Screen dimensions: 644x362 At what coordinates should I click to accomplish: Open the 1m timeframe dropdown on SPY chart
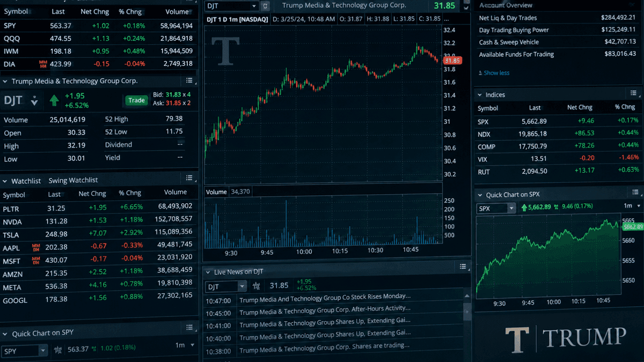[185, 345]
